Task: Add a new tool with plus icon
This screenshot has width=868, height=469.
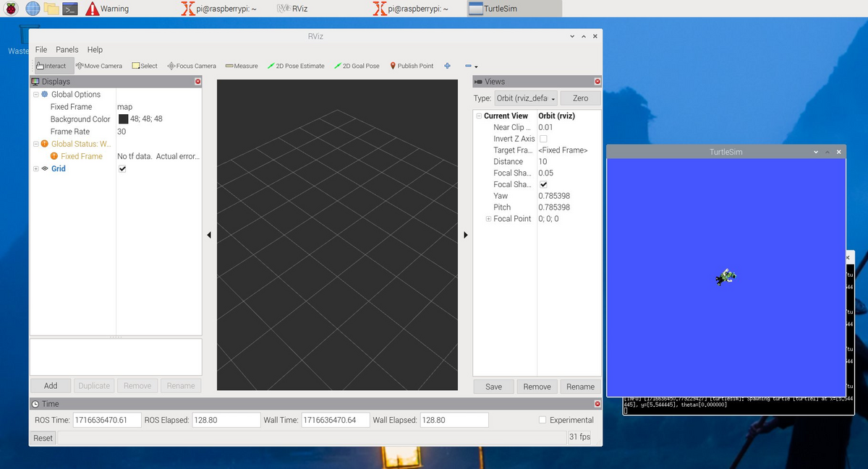Action: [x=448, y=66]
